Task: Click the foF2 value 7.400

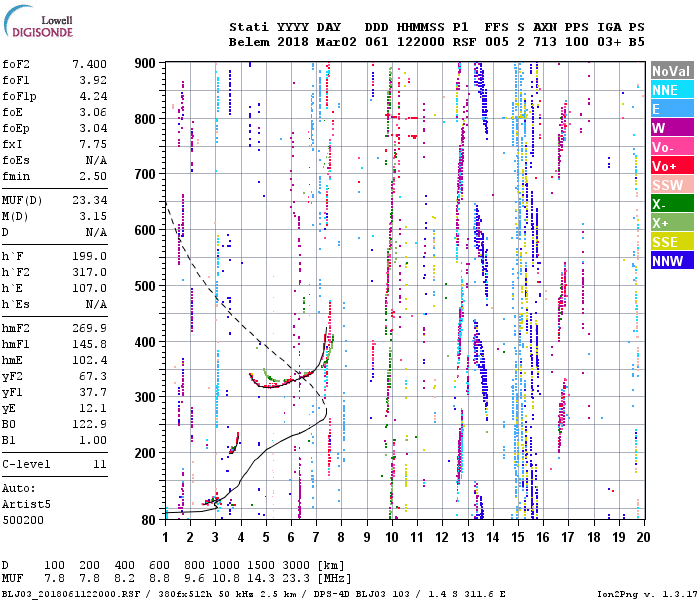Action: pyautogui.click(x=89, y=64)
